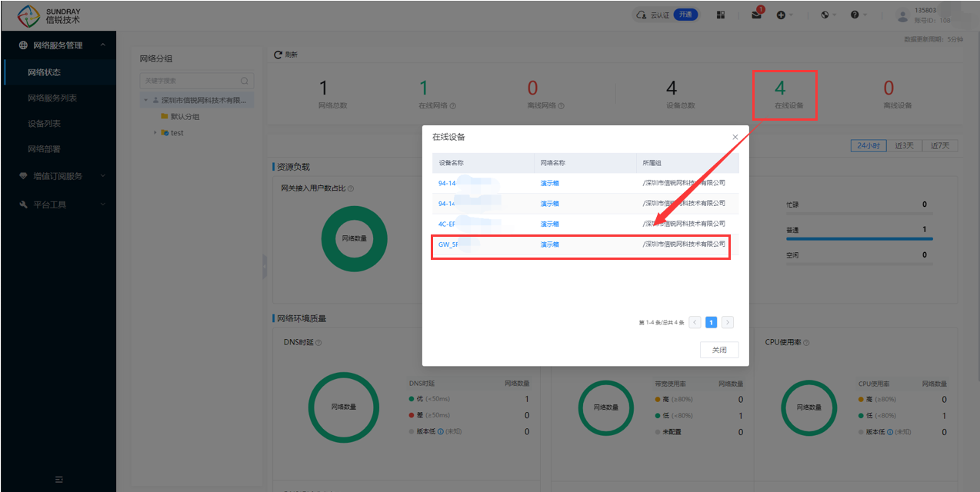Toggle the 云认证 开通 switch
Image resolution: width=980 pixels, height=492 pixels.
(685, 15)
